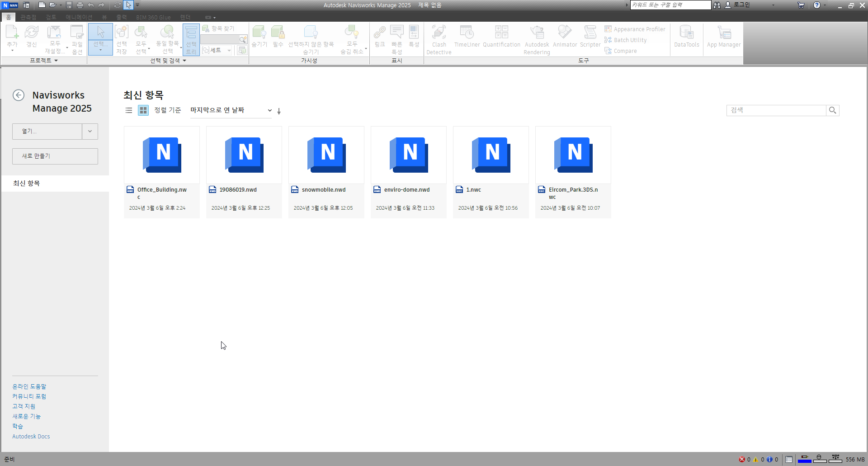Click the 링크 (Links) ribbon icon
The width and height of the screenshot is (868, 466).
click(380, 36)
